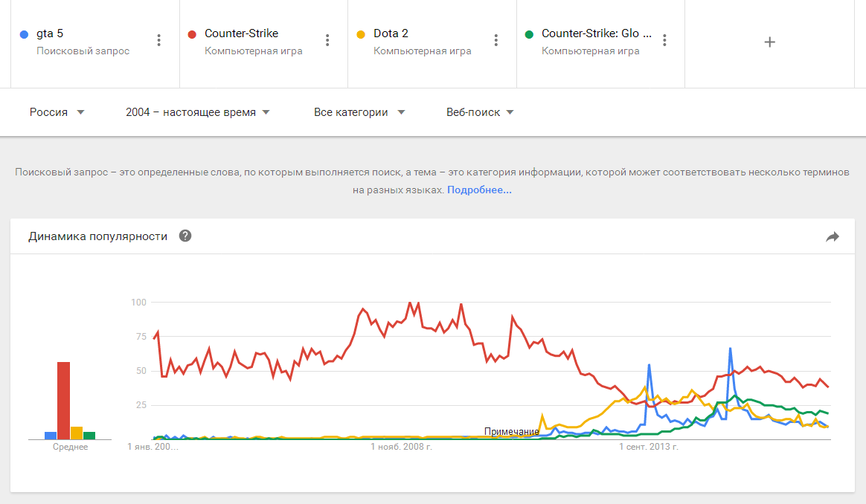The width and height of the screenshot is (866, 504).
Task: Share the popularity dynamics chart
Action: (833, 237)
